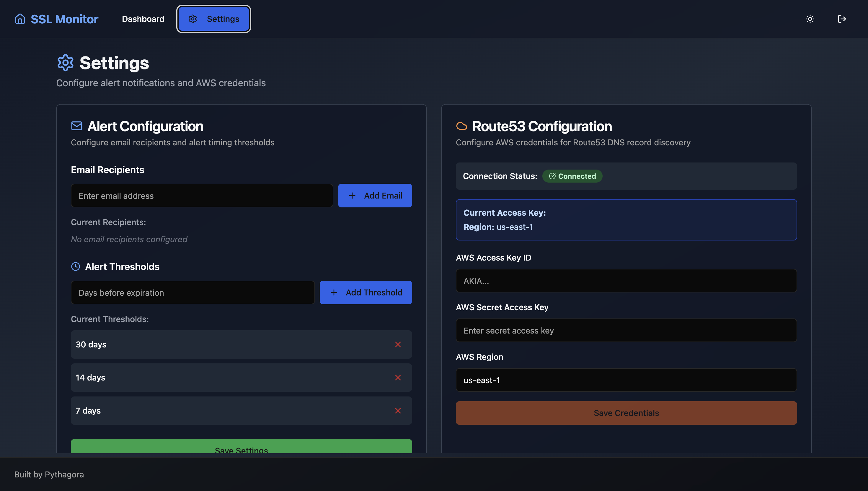Click the SSL Monitor home icon
This screenshot has height=491, width=868.
tap(20, 19)
